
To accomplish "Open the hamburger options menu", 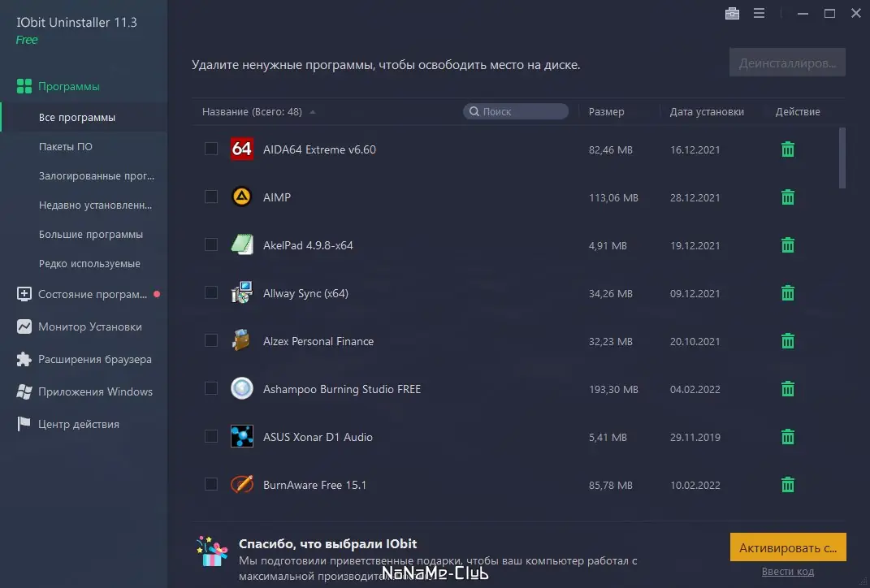I will [x=759, y=13].
